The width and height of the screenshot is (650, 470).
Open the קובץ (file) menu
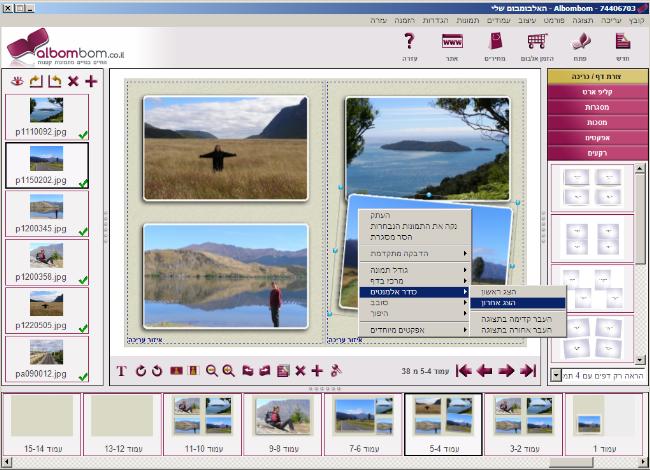(635, 20)
